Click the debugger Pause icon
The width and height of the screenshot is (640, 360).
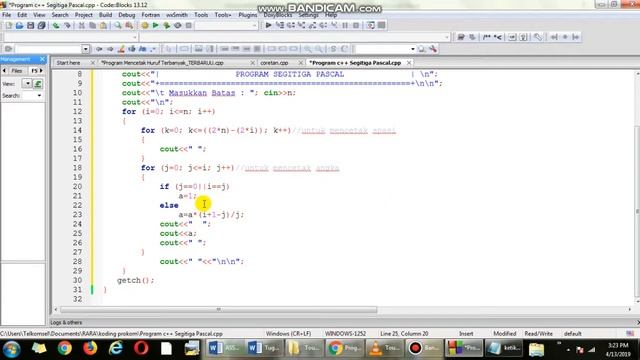click(345, 25)
